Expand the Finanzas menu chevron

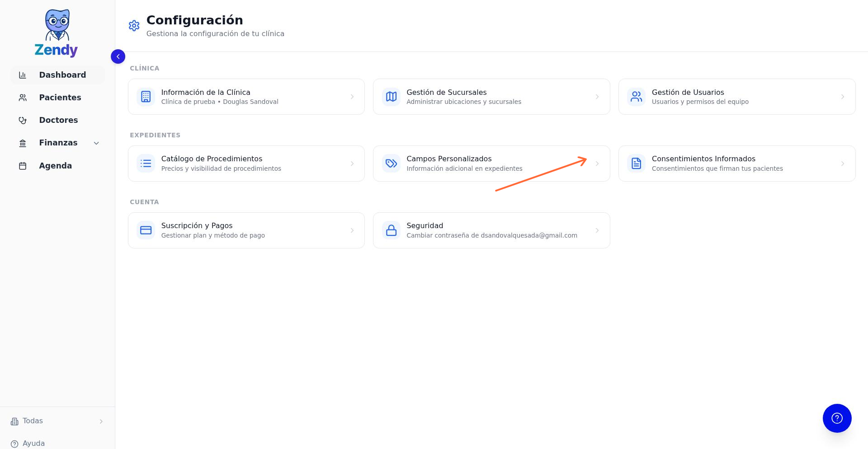(96, 143)
